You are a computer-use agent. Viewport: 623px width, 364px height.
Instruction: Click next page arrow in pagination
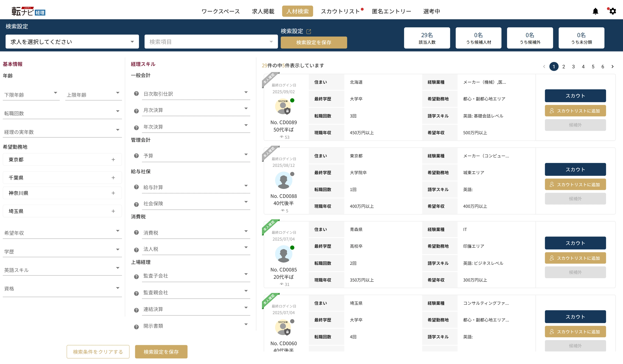coord(612,66)
